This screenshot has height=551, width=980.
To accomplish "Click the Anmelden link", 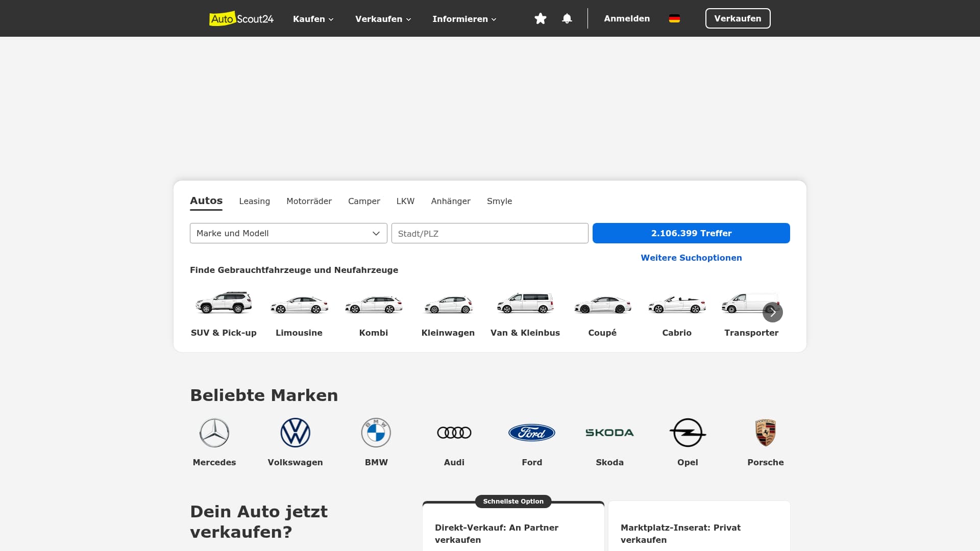I will [627, 18].
